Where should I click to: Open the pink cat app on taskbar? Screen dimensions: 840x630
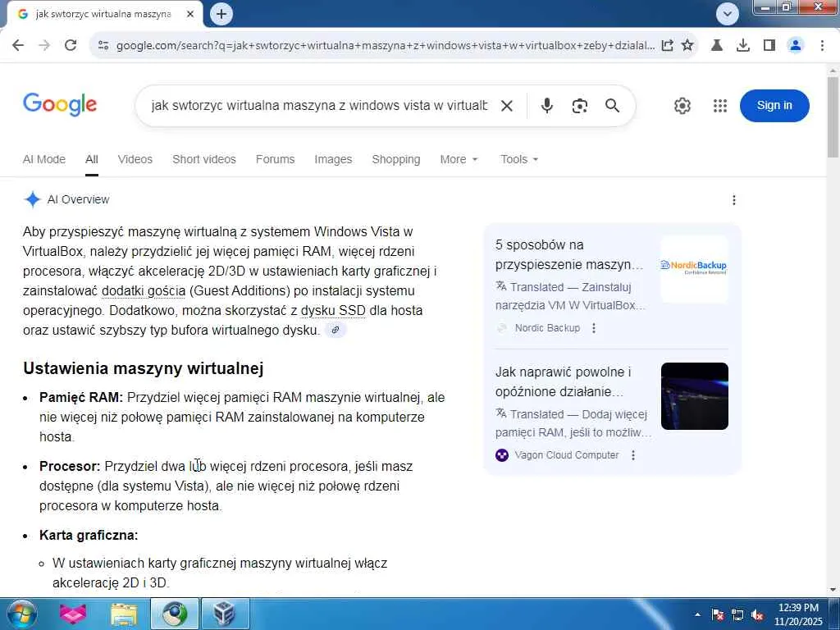click(73, 614)
